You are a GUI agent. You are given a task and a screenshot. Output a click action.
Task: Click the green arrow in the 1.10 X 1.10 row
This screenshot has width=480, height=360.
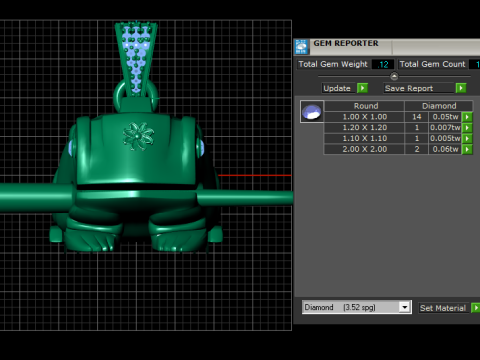[467, 138]
